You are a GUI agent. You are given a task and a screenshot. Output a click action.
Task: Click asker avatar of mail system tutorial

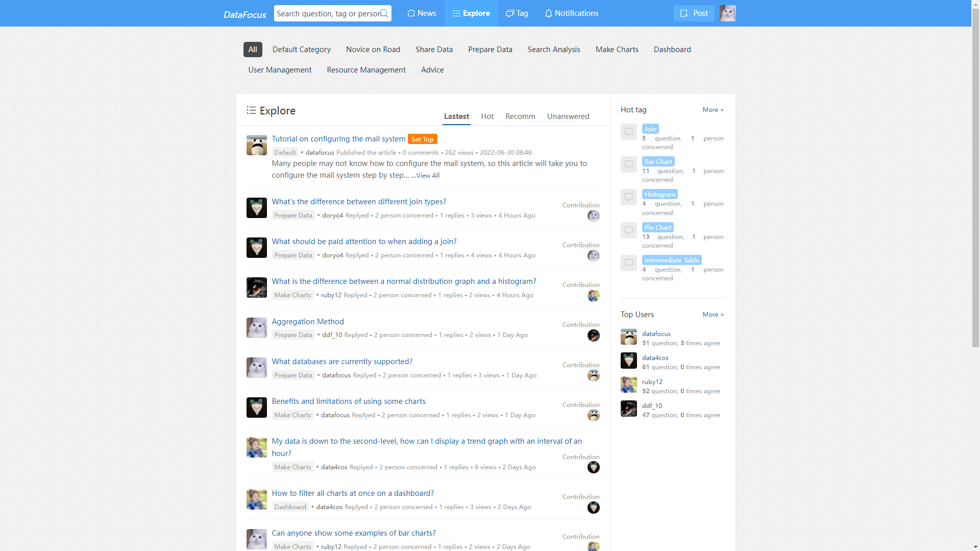pyautogui.click(x=257, y=145)
